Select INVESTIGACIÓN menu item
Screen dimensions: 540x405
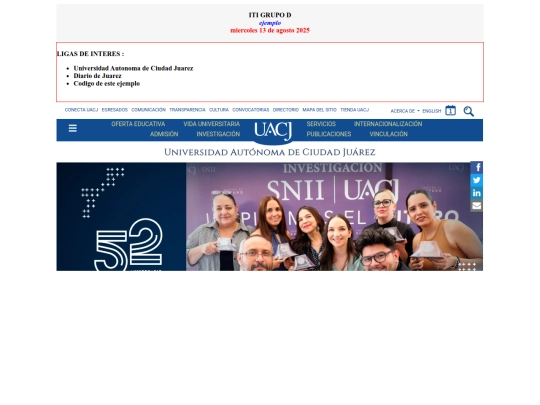click(218, 134)
